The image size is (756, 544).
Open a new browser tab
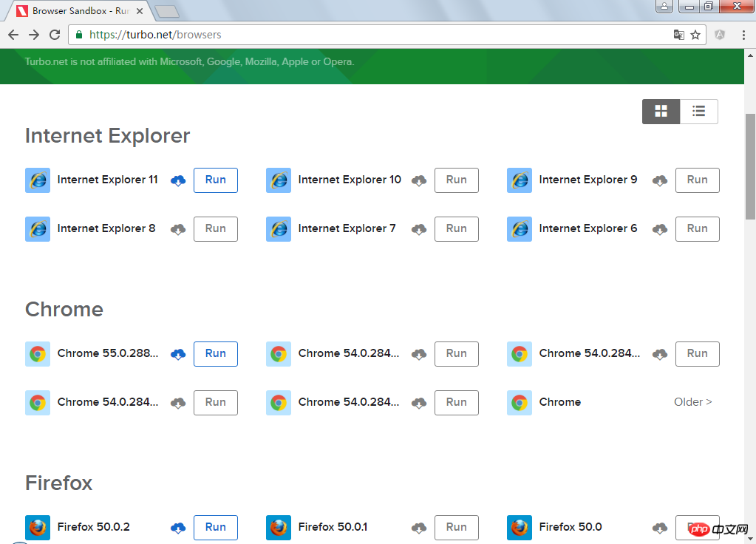click(167, 12)
